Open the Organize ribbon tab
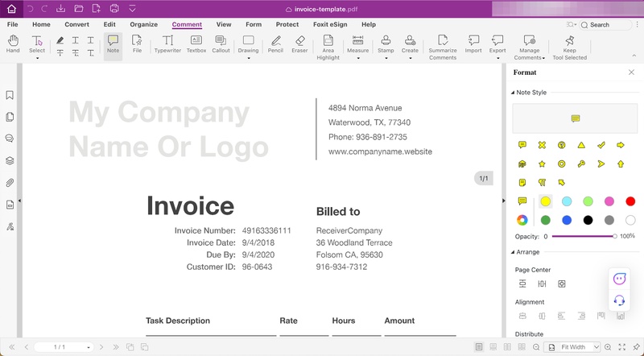Screen dimensions: 644x356 144,25
